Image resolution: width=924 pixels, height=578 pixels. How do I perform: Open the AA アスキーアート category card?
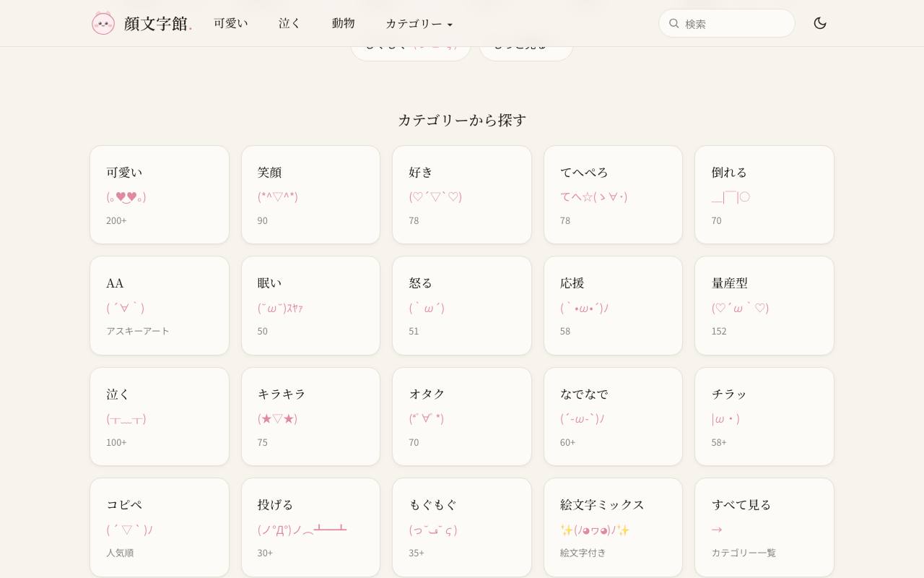[160, 306]
